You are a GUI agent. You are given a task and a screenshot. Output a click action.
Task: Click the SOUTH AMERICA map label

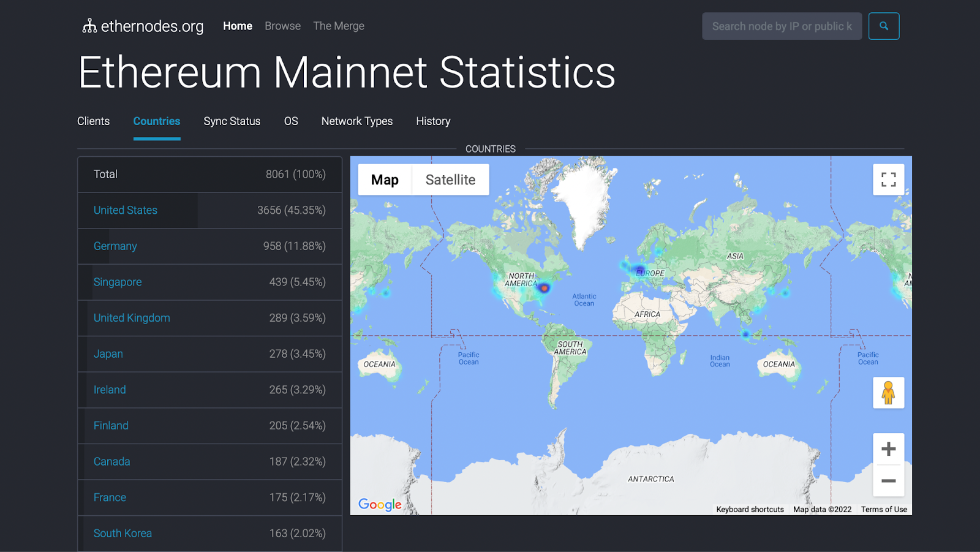click(570, 348)
